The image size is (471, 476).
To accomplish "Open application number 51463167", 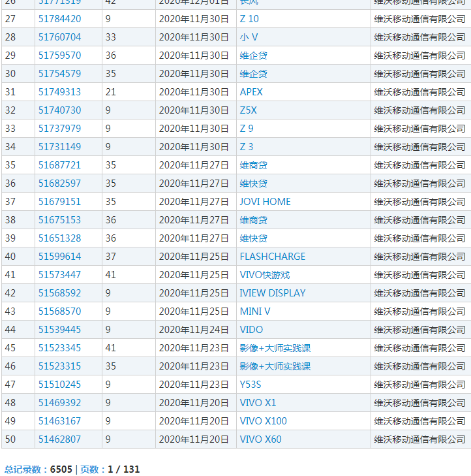I will [59, 420].
